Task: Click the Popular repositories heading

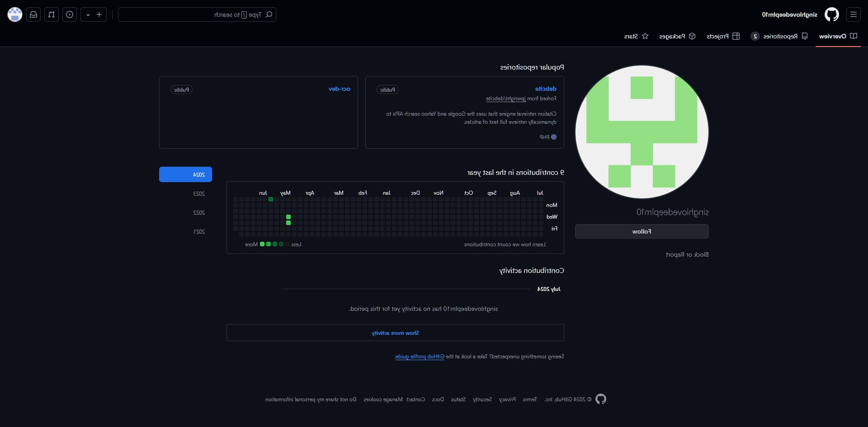Action: point(532,67)
